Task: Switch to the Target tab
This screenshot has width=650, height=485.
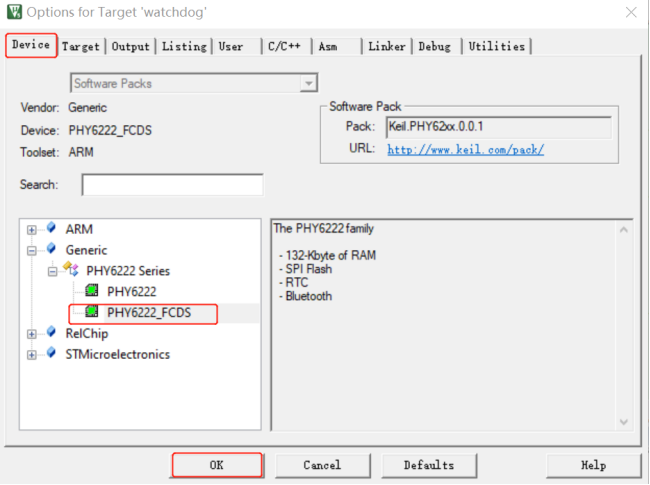Action: tap(81, 46)
